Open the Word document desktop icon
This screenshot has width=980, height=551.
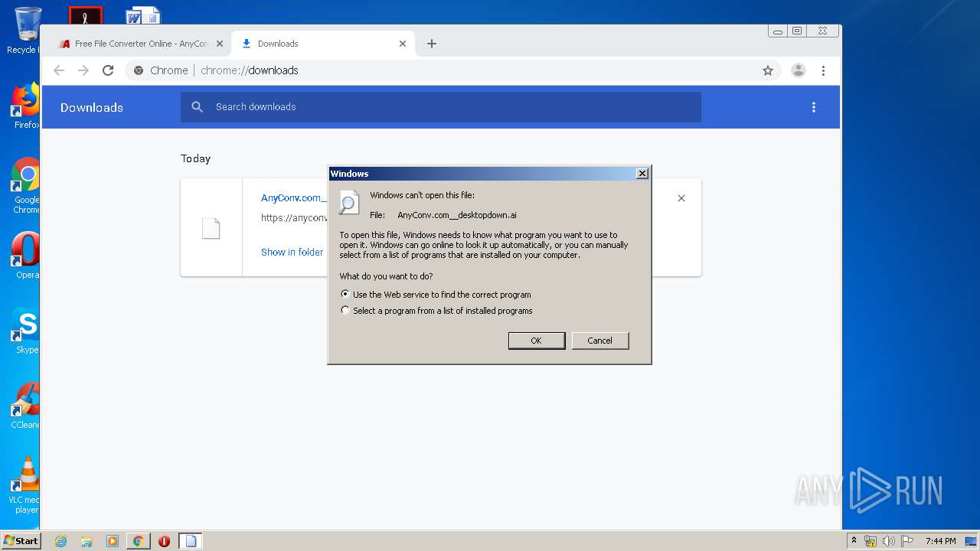143,15
